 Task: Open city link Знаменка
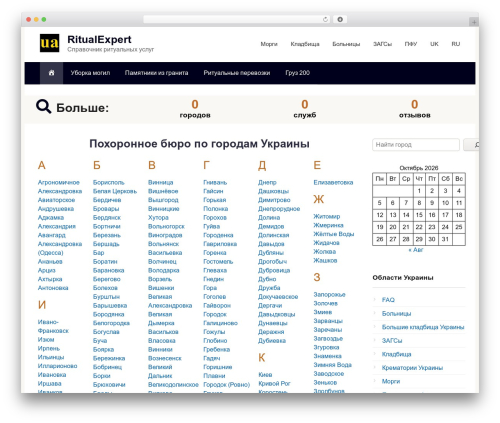(x=327, y=356)
